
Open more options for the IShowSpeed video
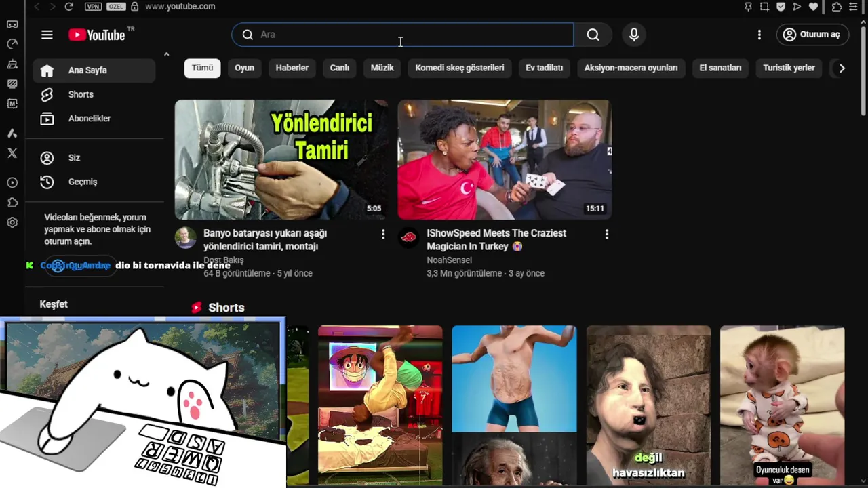[x=606, y=235]
